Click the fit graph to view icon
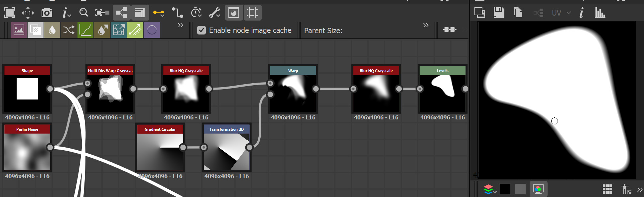Viewport: 644px width, 197px height. (x=10, y=13)
